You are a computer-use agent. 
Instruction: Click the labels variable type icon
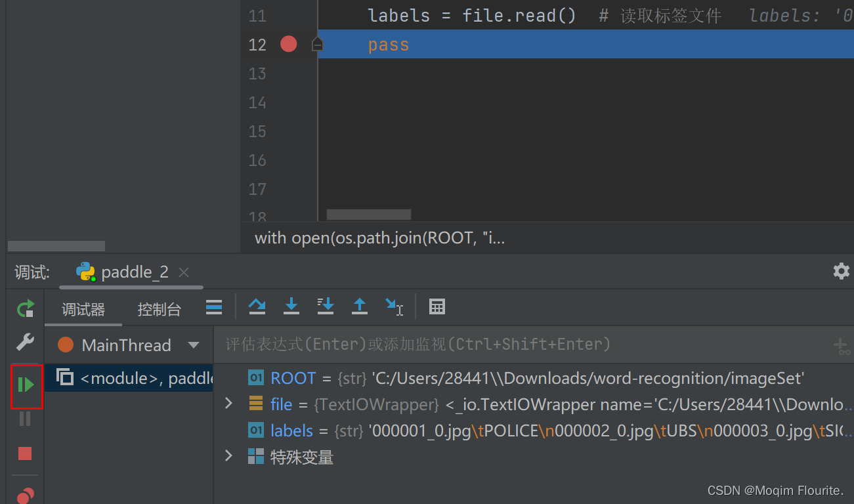tap(256, 430)
